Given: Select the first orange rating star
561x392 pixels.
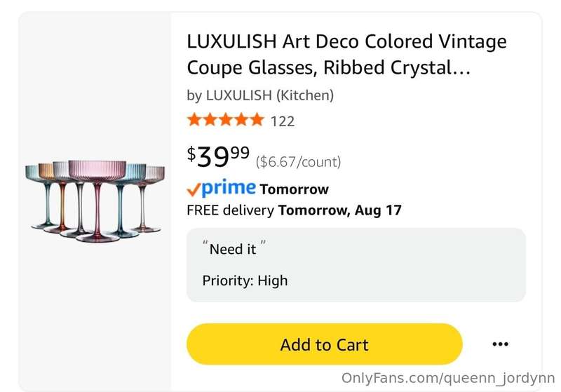Looking at the screenshot, I should (x=195, y=119).
